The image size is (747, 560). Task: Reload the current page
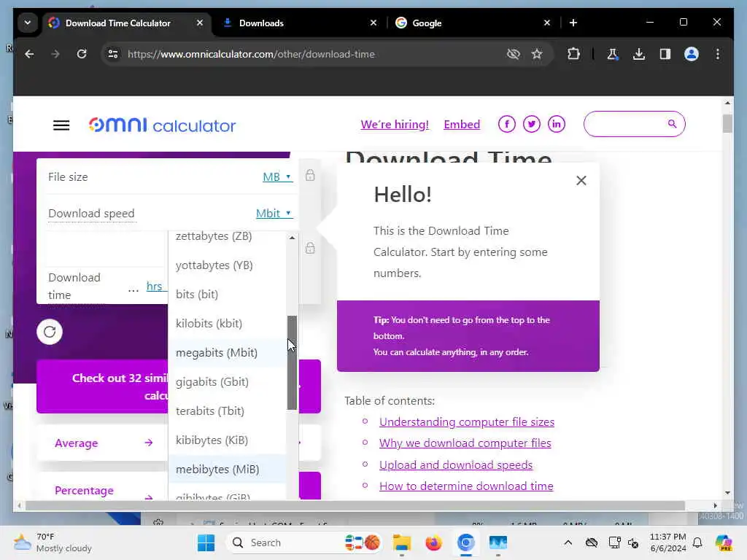tap(82, 54)
